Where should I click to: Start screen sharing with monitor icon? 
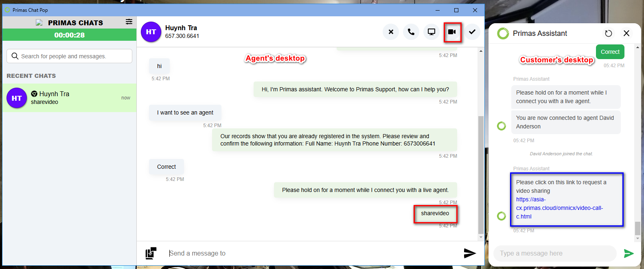432,32
